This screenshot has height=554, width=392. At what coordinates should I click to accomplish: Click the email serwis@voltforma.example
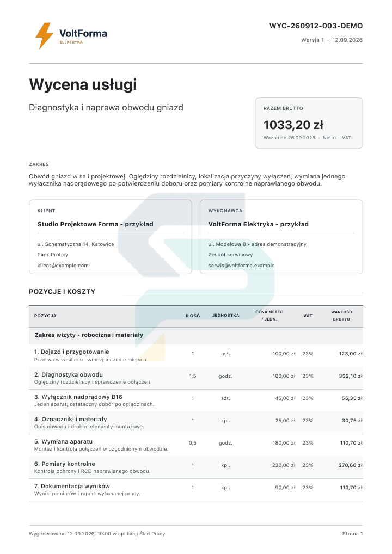click(x=241, y=266)
